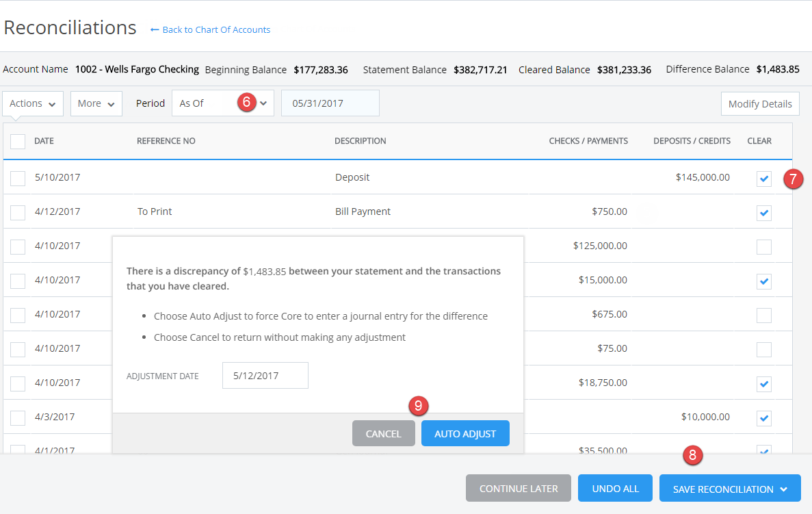This screenshot has height=514, width=812.
Task: Toggle the select-all checkbox in header row
Action: pos(18,141)
